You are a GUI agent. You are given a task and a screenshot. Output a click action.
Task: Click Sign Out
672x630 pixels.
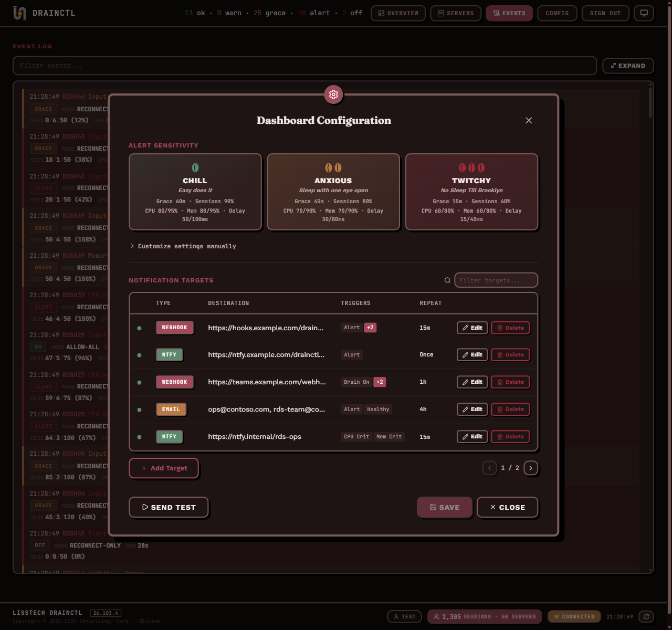point(605,13)
